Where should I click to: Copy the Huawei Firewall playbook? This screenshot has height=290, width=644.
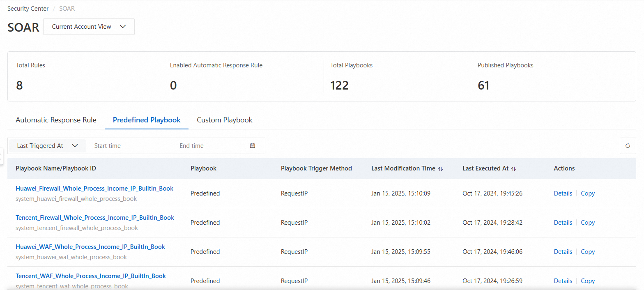588,193
